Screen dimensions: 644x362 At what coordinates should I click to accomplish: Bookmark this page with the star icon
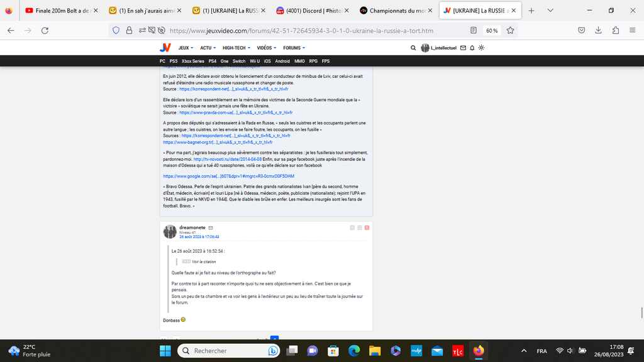point(510,30)
